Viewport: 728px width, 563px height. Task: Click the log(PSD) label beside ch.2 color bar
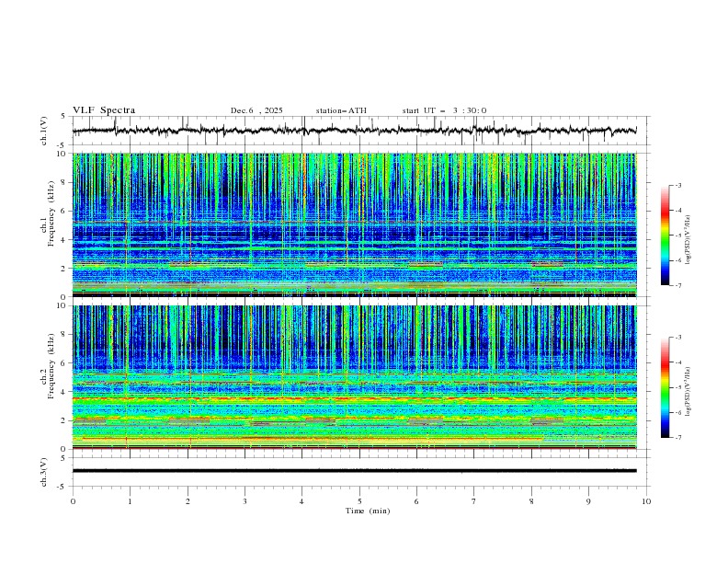point(688,392)
